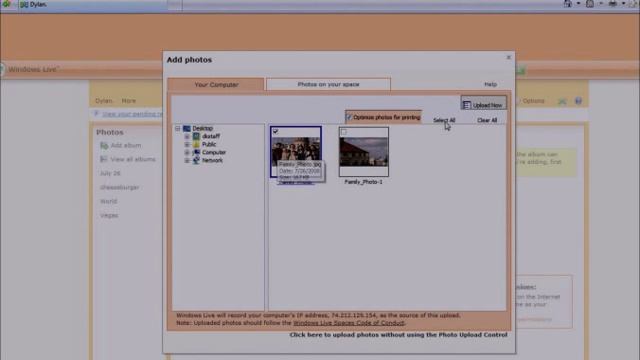Viewport: 640px width, 360px height.
Task: Select the Public folder icon
Action: click(196, 144)
